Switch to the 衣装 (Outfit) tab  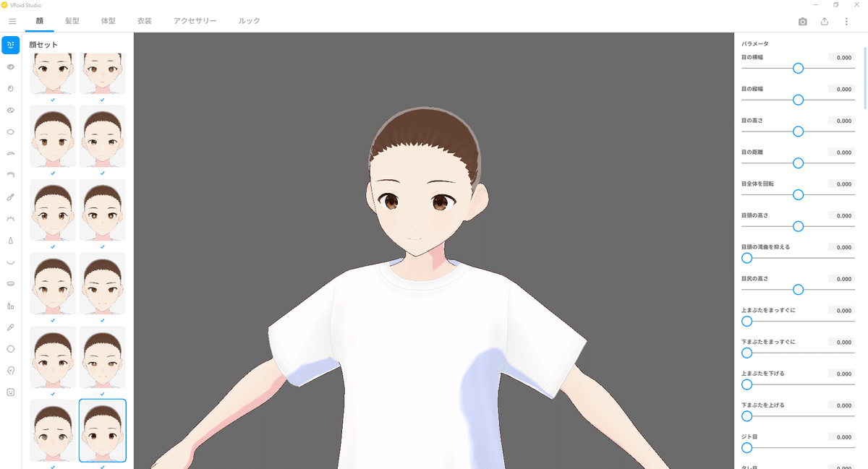point(144,21)
